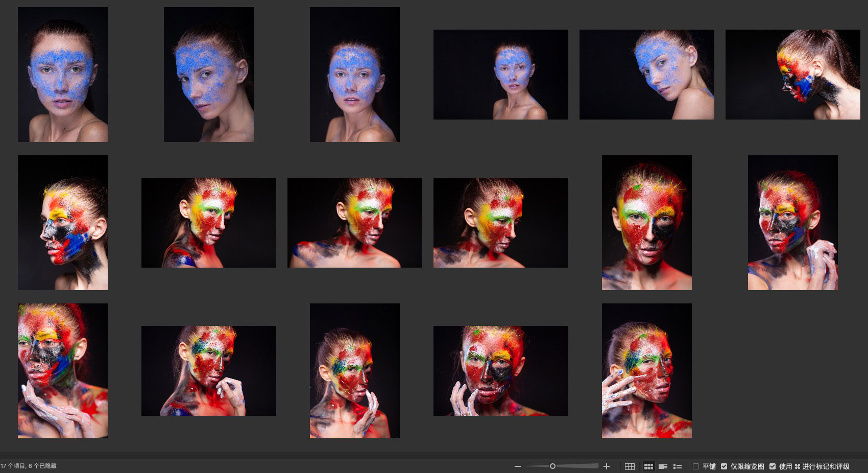Uncheck 使用 ⌘ 进行标记和评级 checkbox
This screenshot has height=473, width=868.
[773, 466]
